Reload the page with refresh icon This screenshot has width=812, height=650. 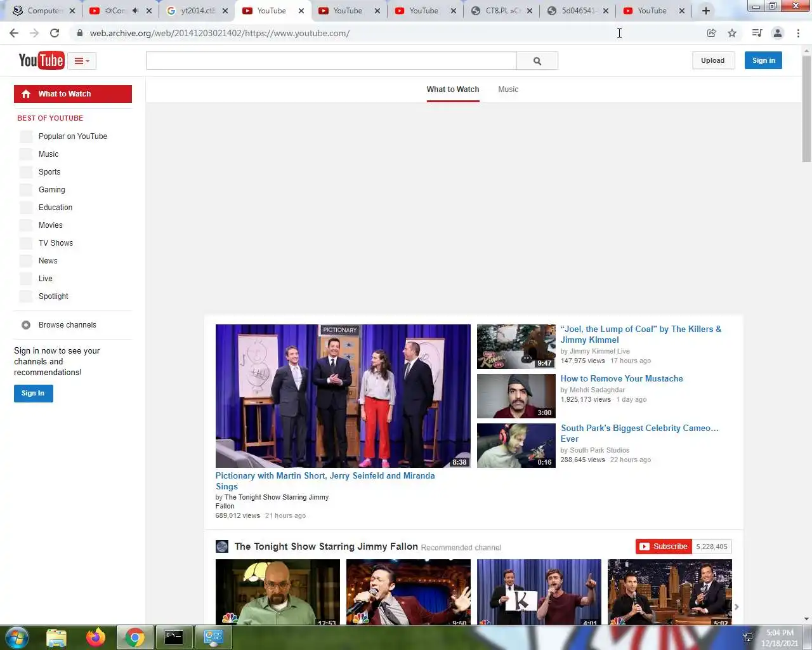tap(55, 33)
